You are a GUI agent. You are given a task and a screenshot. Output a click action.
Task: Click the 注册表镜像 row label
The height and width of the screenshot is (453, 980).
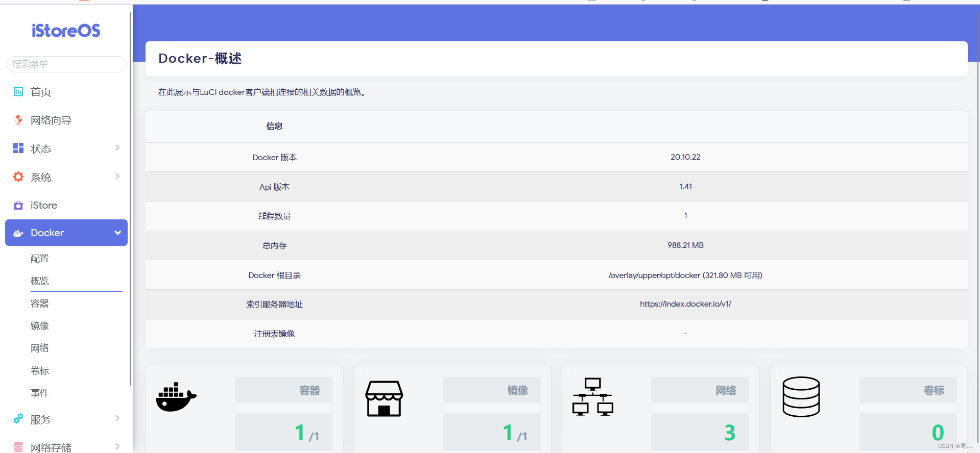coord(274,334)
